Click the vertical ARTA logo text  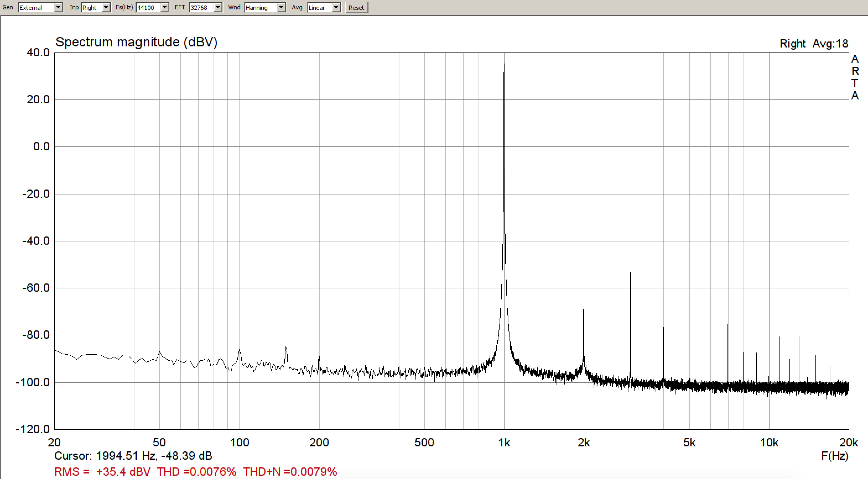[855, 77]
